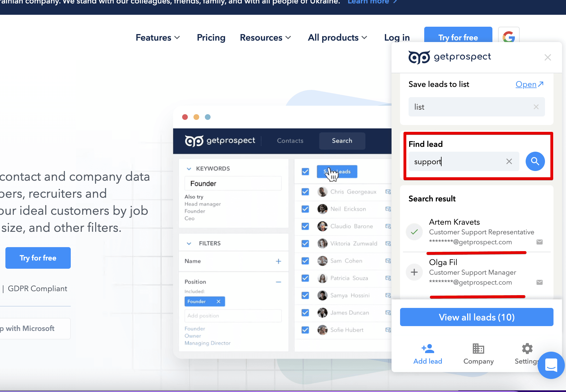Screen dimensions: 566x392
Task: Click the Save leads button in demo
Action: coord(337,172)
